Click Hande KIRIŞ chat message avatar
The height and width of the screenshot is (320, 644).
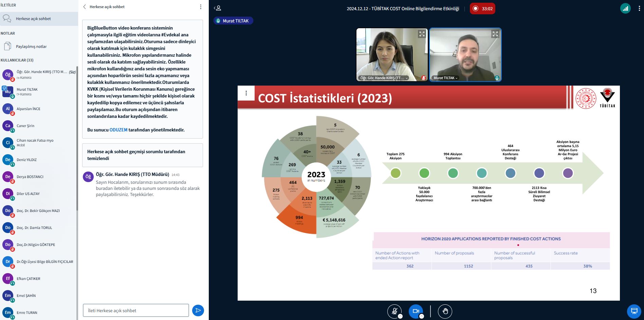[x=88, y=177]
